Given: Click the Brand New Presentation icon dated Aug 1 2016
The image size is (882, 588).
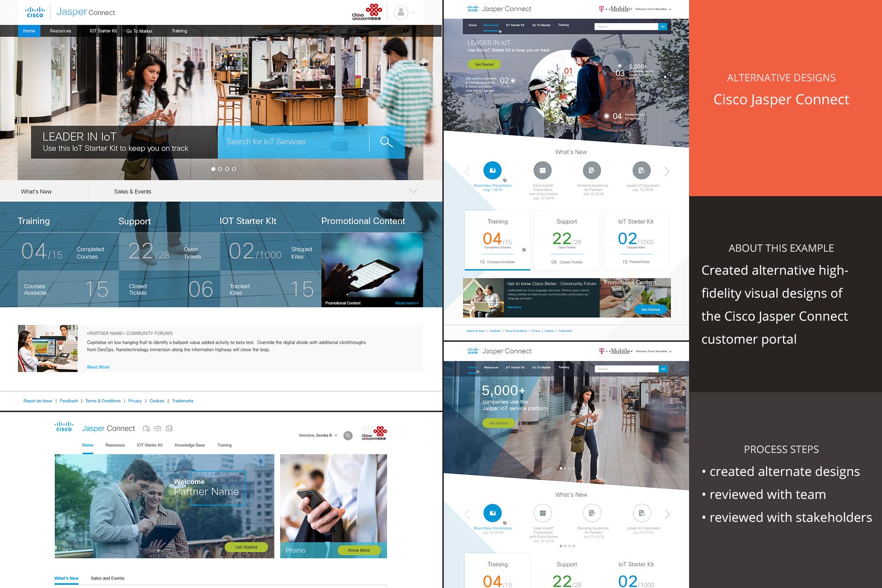Looking at the screenshot, I should (x=492, y=170).
